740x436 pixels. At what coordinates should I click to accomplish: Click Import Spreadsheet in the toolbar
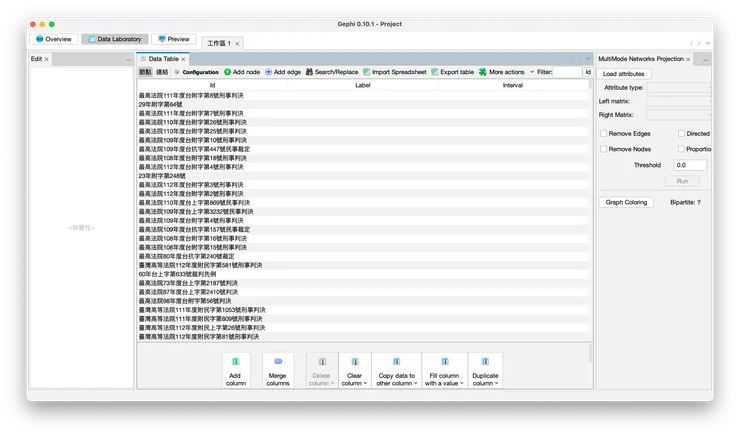tap(395, 72)
